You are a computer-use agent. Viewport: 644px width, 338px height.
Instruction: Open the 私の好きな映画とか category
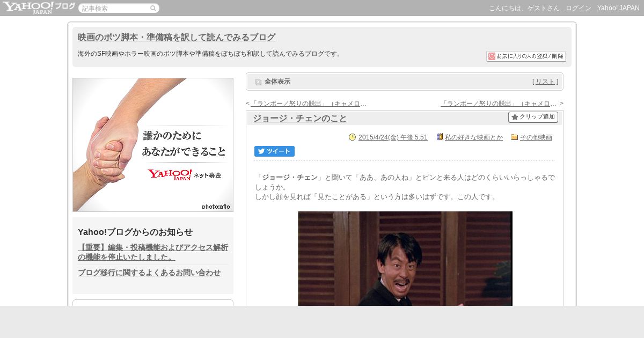[x=474, y=137]
